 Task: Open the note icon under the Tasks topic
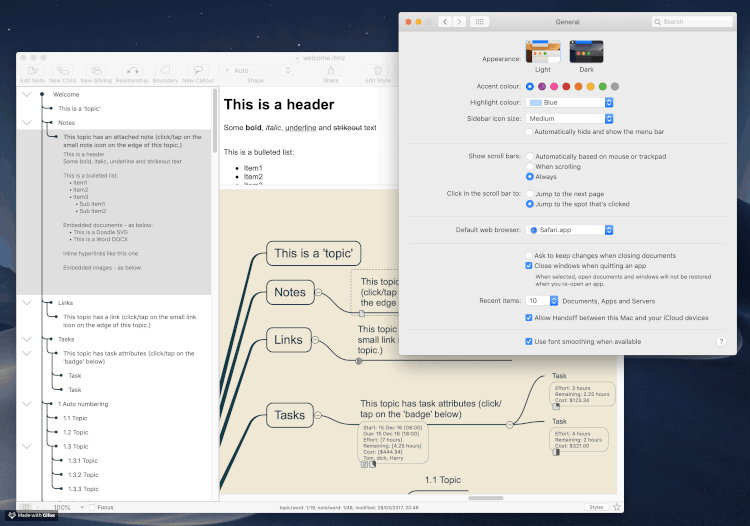point(373,464)
